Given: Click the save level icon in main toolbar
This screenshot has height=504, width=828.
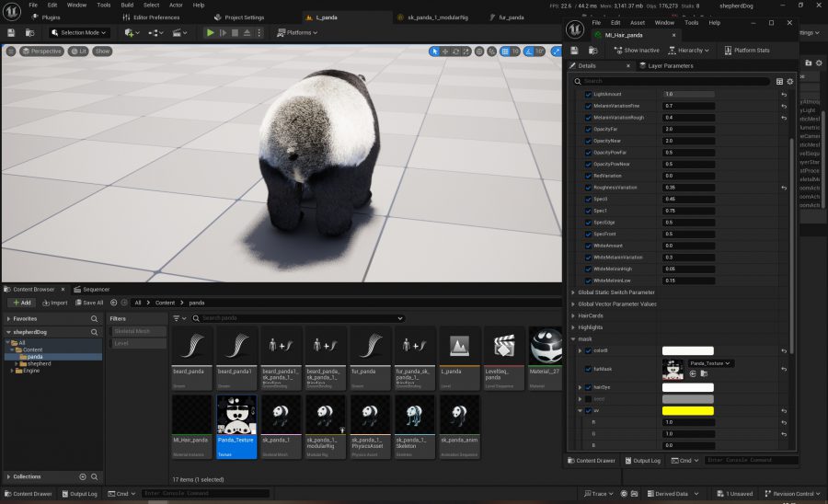Looking at the screenshot, I should click(11, 33).
